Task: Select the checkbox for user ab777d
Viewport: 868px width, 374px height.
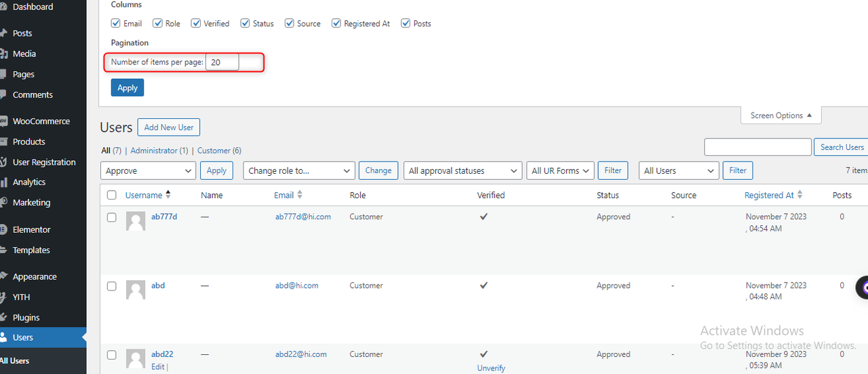Action: 112,217
